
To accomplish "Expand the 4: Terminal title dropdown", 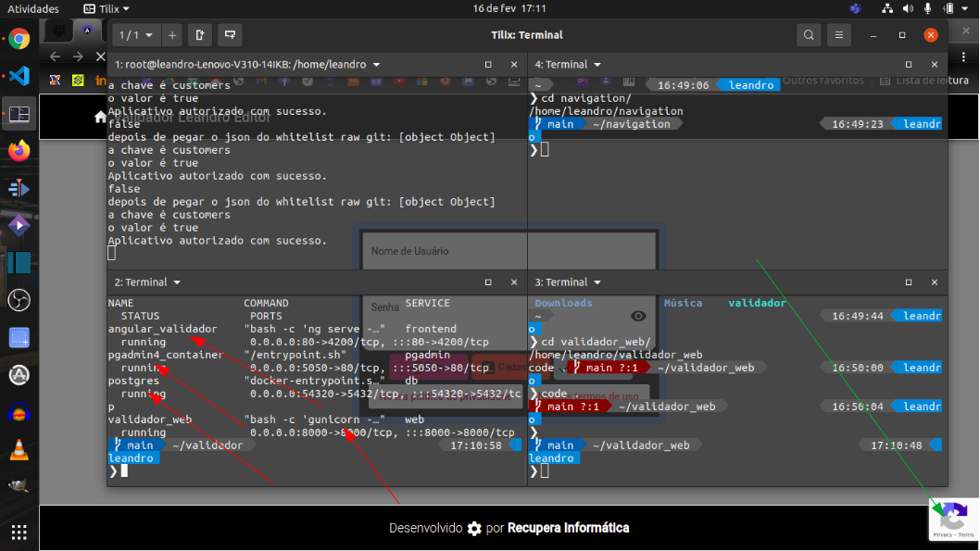I will (597, 64).
